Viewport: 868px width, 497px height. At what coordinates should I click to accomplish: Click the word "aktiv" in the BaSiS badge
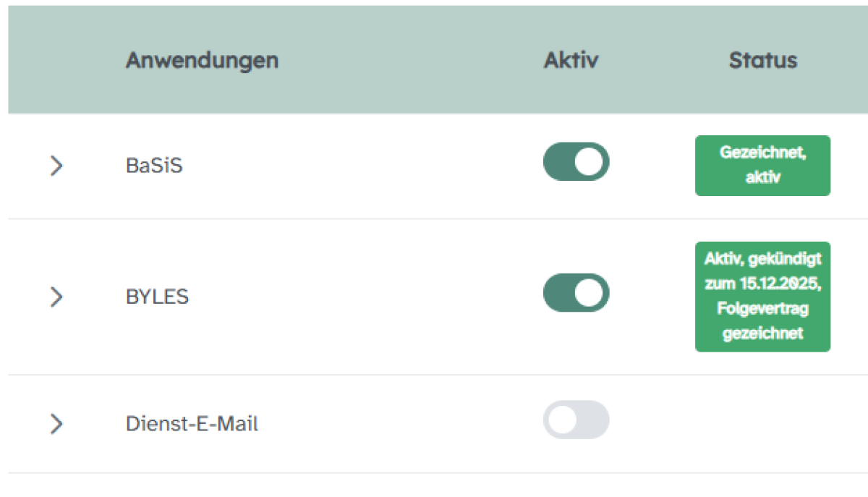762,177
